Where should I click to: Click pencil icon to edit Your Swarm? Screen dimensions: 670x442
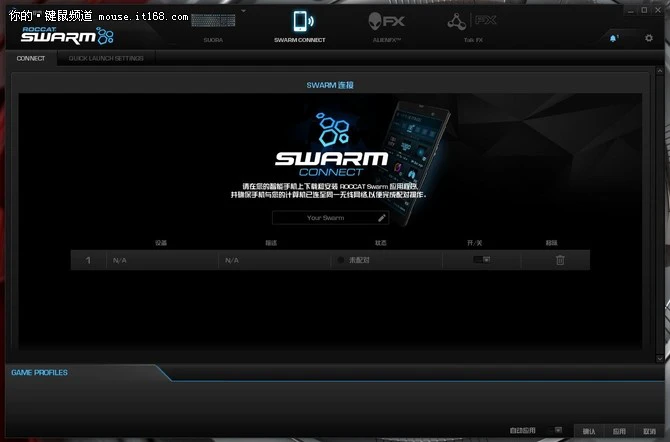(x=381, y=217)
